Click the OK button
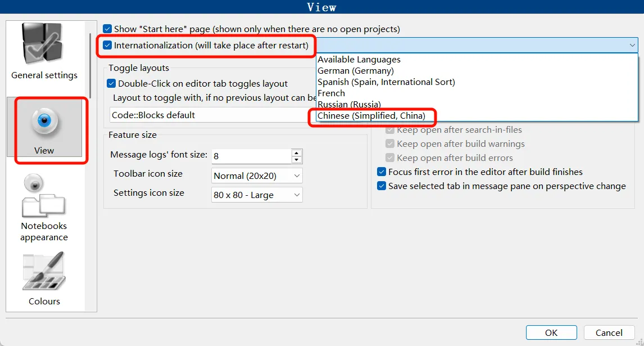The width and height of the screenshot is (644, 346). [551, 332]
